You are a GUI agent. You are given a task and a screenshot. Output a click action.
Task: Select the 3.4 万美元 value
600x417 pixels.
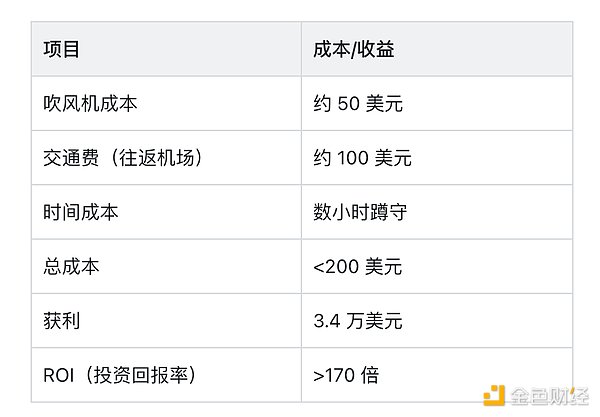coord(358,321)
